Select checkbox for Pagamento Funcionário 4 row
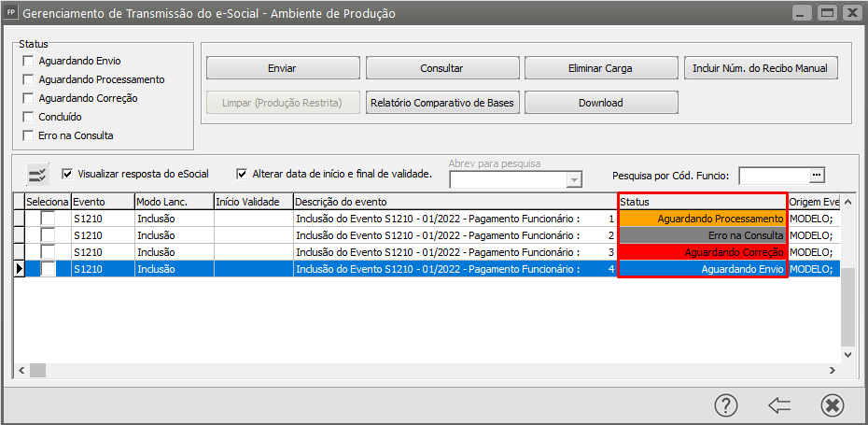Screen dimensions: 868x425 tap(49, 269)
